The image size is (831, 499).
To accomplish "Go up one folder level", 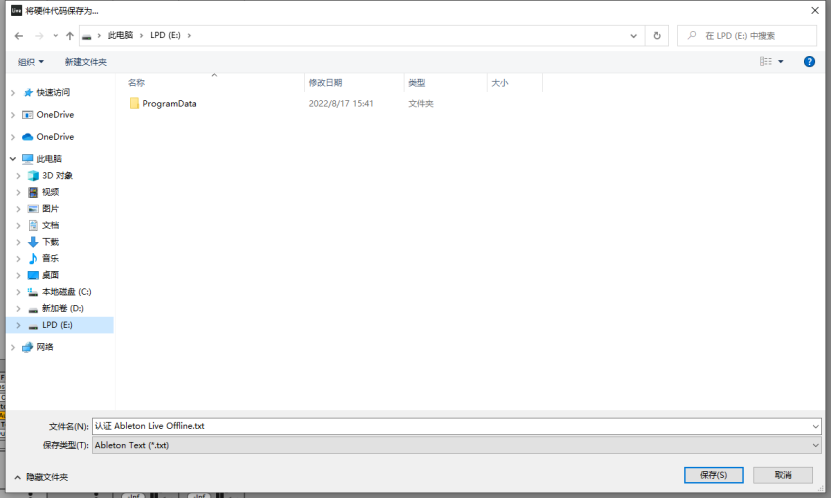I will click(x=69, y=35).
